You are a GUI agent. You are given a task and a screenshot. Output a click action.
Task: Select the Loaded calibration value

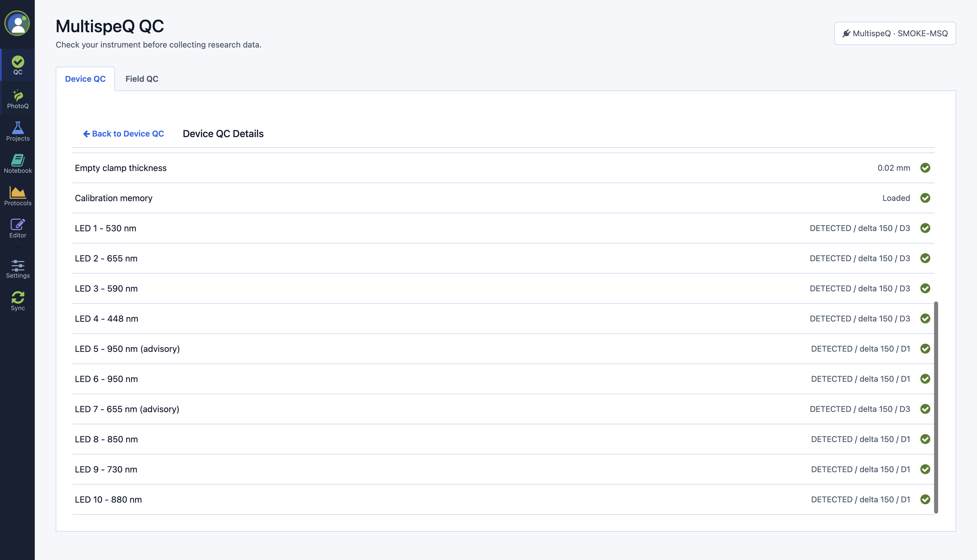(x=896, y=198)
